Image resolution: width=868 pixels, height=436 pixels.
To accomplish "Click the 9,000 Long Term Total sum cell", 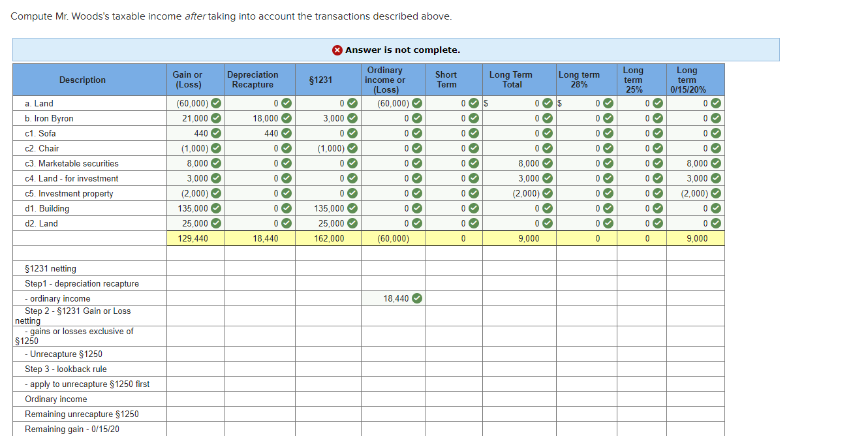I will coord(519,238).
